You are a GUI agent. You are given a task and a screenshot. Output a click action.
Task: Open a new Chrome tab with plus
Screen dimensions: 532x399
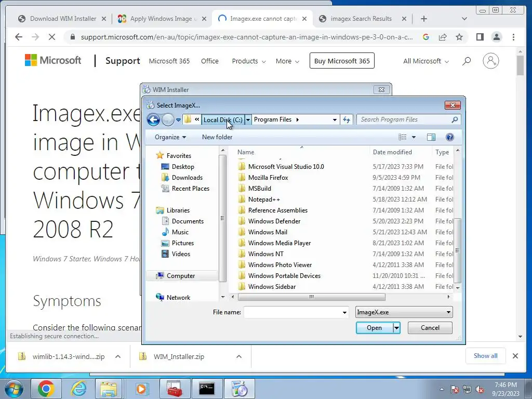click(424, 19)
